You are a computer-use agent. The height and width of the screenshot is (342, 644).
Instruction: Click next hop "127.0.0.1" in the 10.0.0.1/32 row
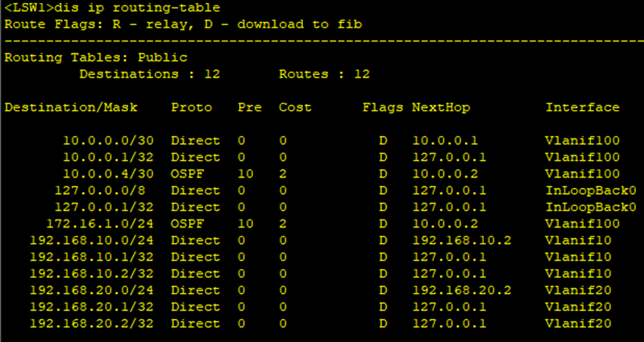coord(449,157)
